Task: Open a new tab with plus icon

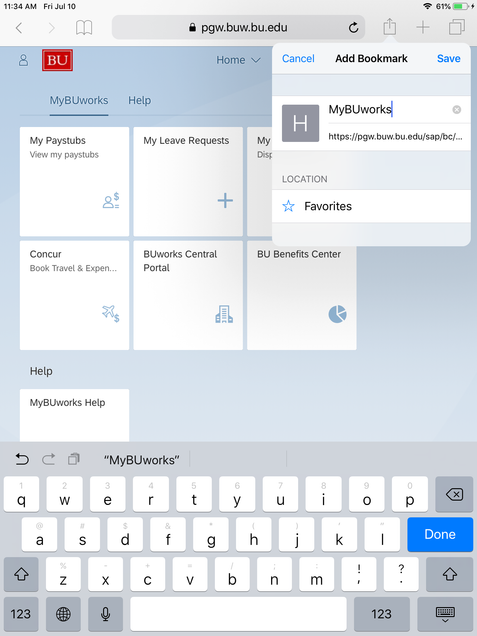Action: point(423,28)
